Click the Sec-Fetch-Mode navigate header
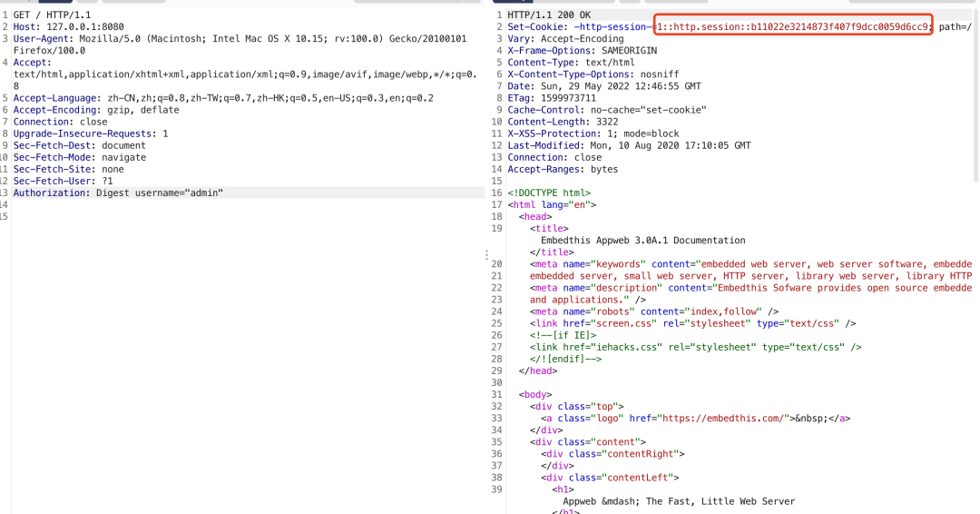This screenshot has height=514, width=980. click(x=80, y=157)
